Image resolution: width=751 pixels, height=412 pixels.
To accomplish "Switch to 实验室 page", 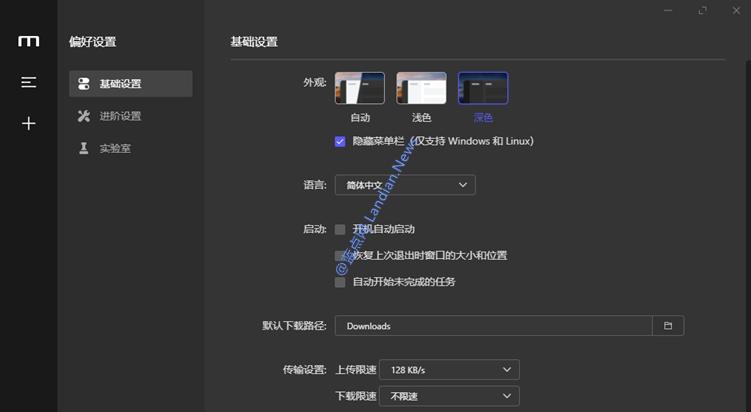I will (x=131, y=149).
